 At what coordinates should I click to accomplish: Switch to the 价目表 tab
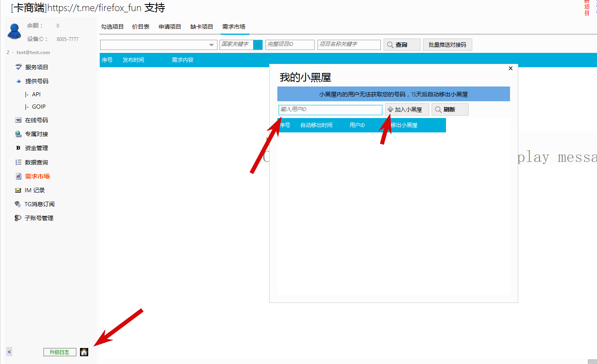(141, 27)
